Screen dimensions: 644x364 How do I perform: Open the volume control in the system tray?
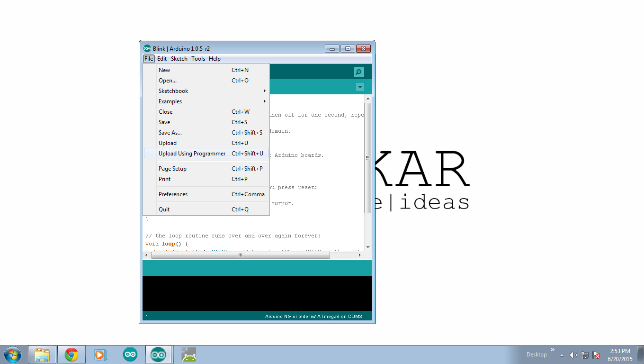point(573,354)
